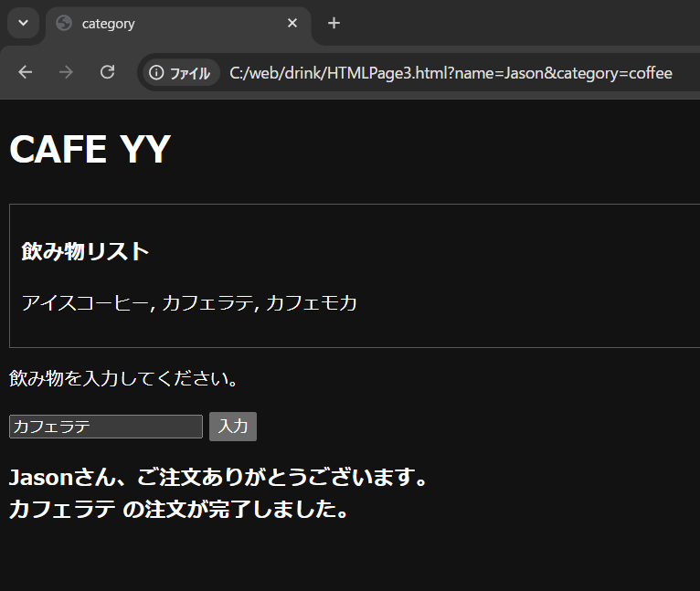
Task: Focus the address bar URL
Action: pos(451,73)
